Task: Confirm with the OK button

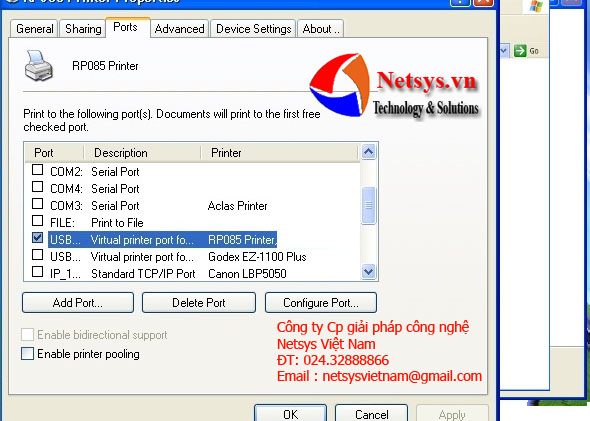Action: click(290, 413)
